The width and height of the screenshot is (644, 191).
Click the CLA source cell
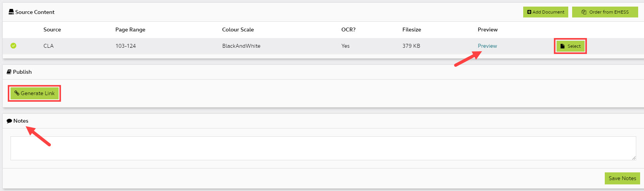pos(49,46)
